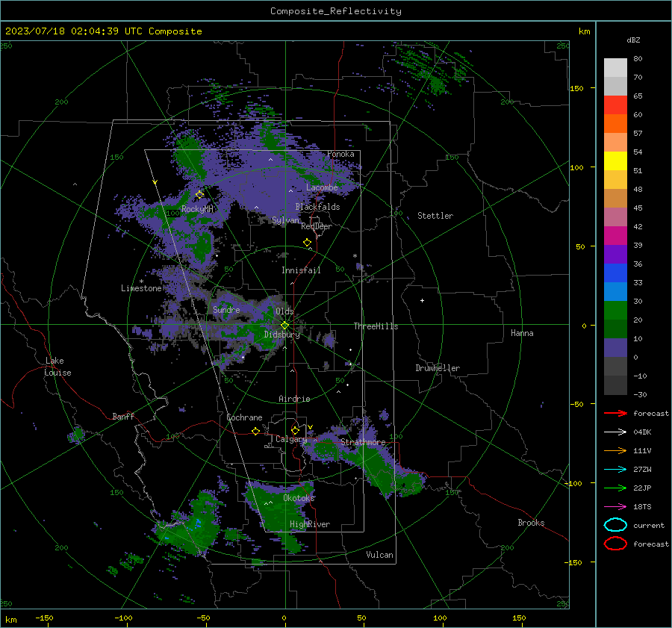Viewport: 672px width, 628px height.
Task: Click the cyan current ellipse legend symbol
Action: (x=615, y=525)
